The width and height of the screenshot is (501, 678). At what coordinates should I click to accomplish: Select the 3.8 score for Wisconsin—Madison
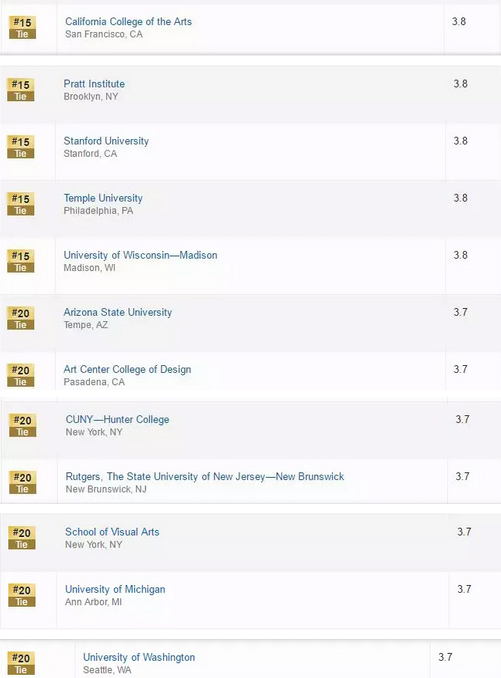point(460,255)
